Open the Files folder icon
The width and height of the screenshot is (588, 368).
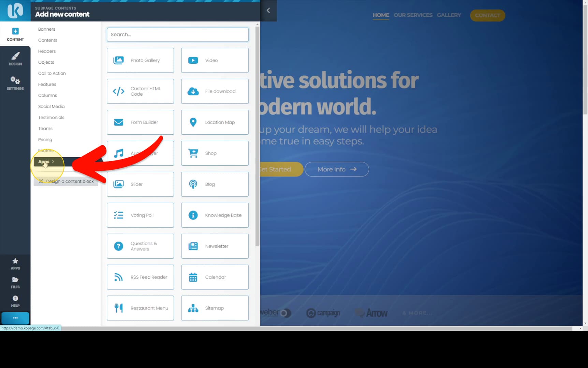pyautogui.click(x=15, y=282)
